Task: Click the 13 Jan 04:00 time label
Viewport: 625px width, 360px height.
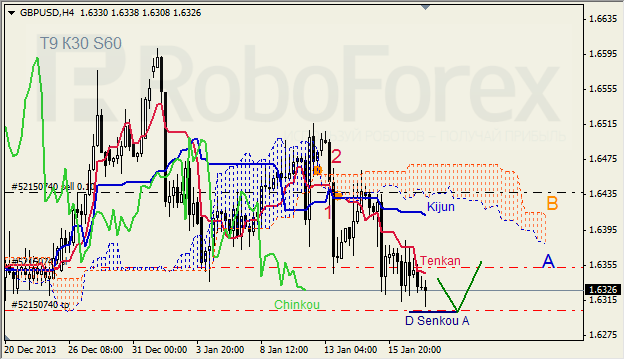Action: pos(350,350)
